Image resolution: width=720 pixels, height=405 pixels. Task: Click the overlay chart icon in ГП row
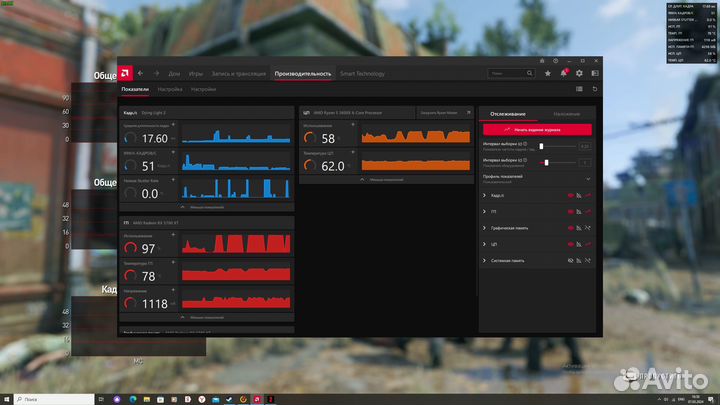coord(579,212)
